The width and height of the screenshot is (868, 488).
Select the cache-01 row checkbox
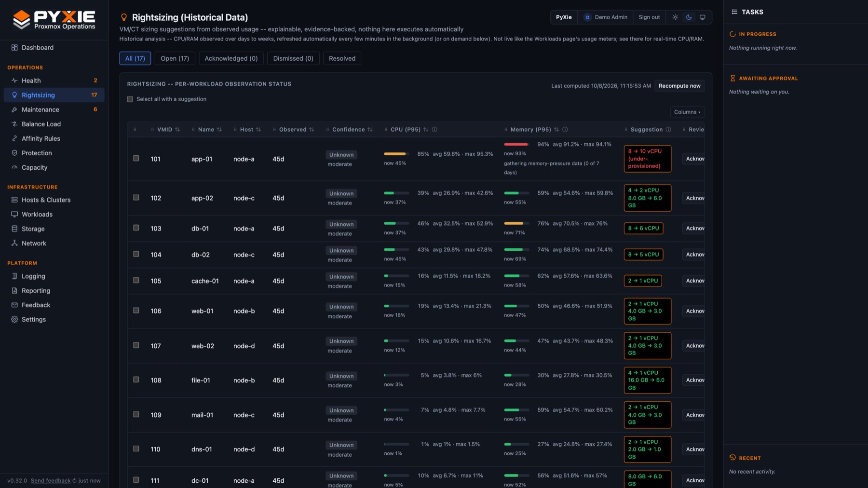tap(136, 280)
